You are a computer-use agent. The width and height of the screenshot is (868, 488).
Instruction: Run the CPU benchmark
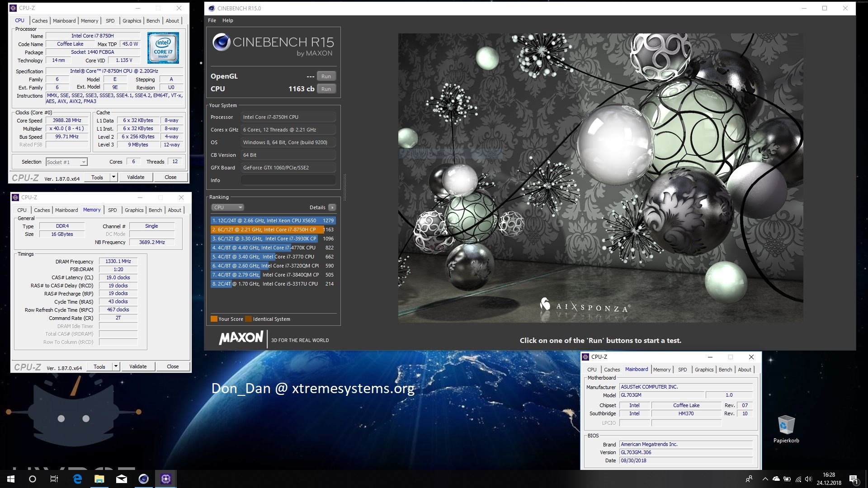[326, 89]
